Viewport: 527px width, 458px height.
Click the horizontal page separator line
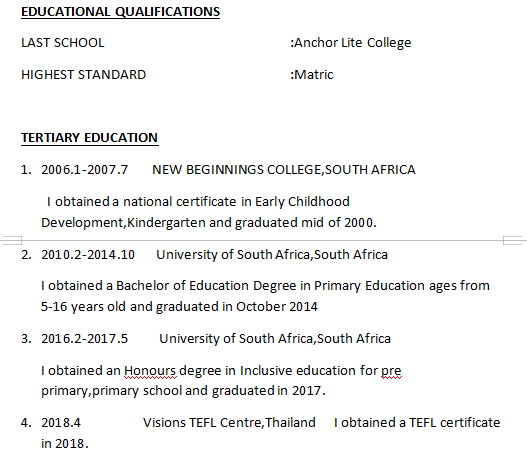point(262,241)
